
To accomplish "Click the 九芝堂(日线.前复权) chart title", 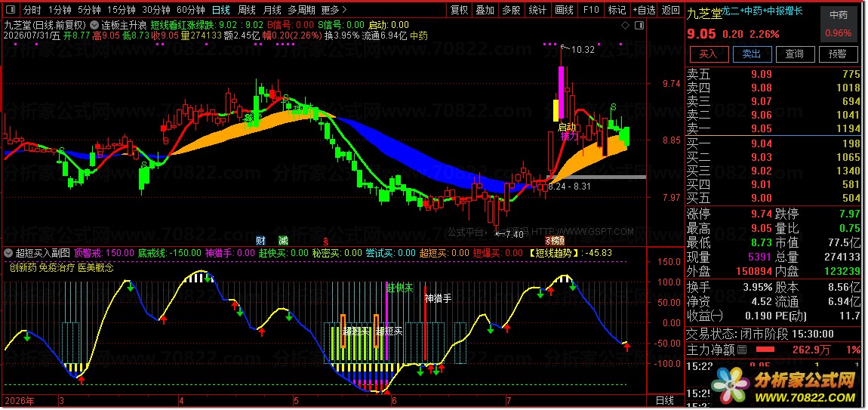I will coord(45,25).
